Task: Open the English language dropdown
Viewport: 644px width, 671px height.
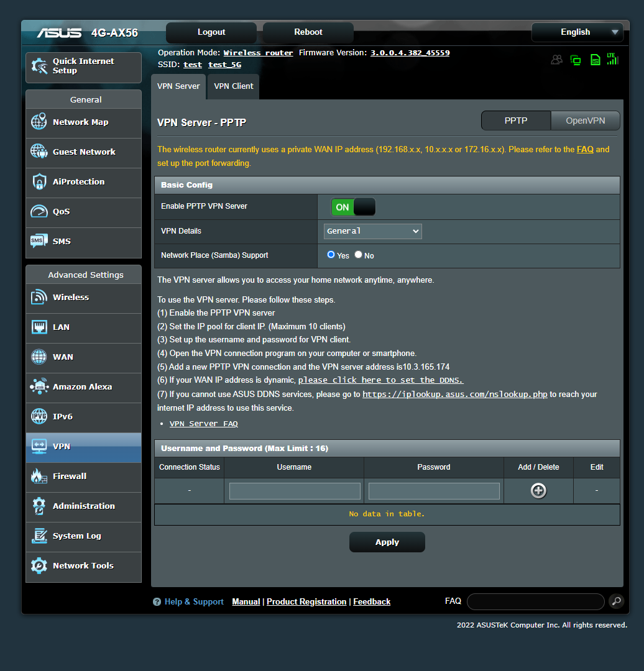Action: tap(577, 32)
